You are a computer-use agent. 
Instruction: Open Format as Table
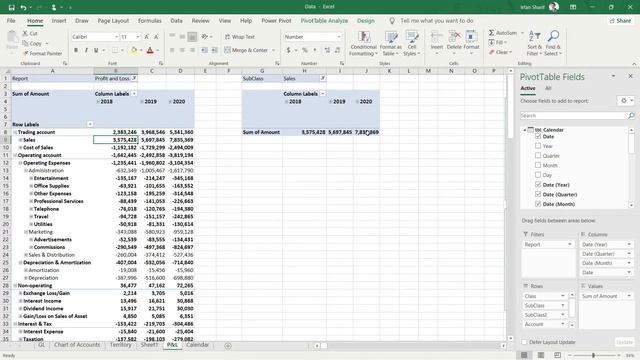391,43
